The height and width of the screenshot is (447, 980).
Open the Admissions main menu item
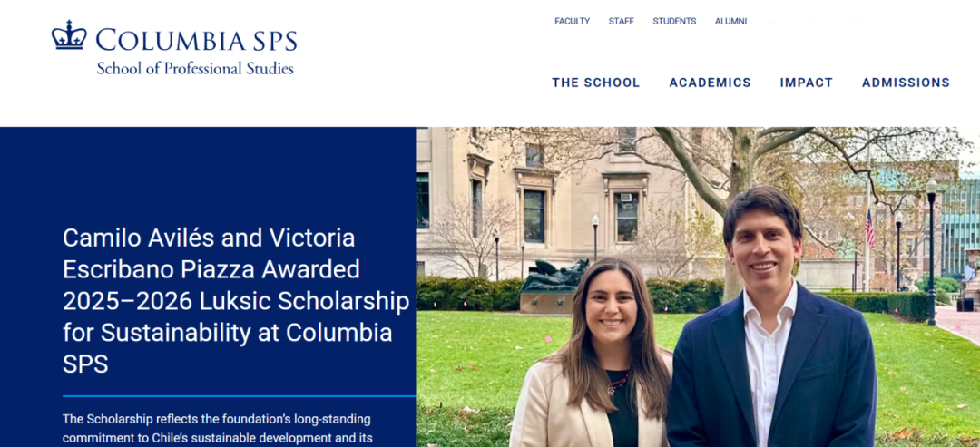tap(906, 83)
